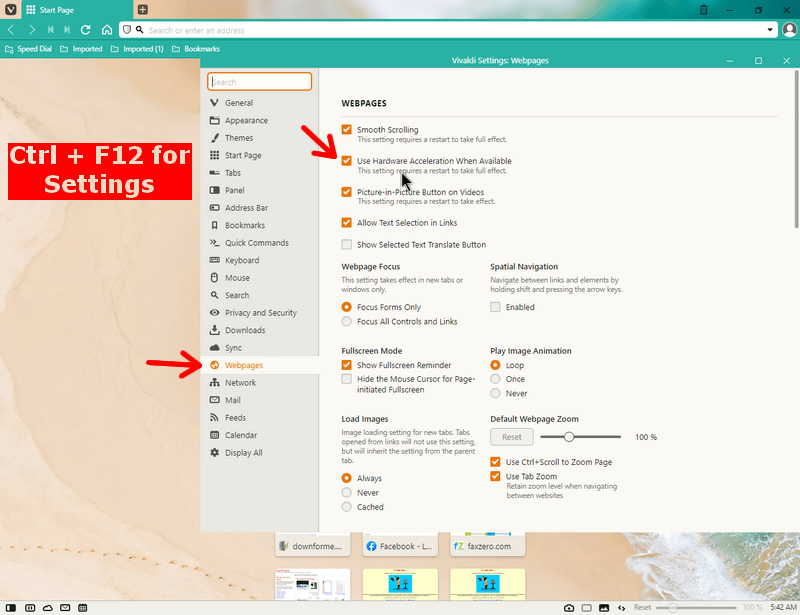
Task: Select Focus All Controls and Links
Action: [346, 322]
